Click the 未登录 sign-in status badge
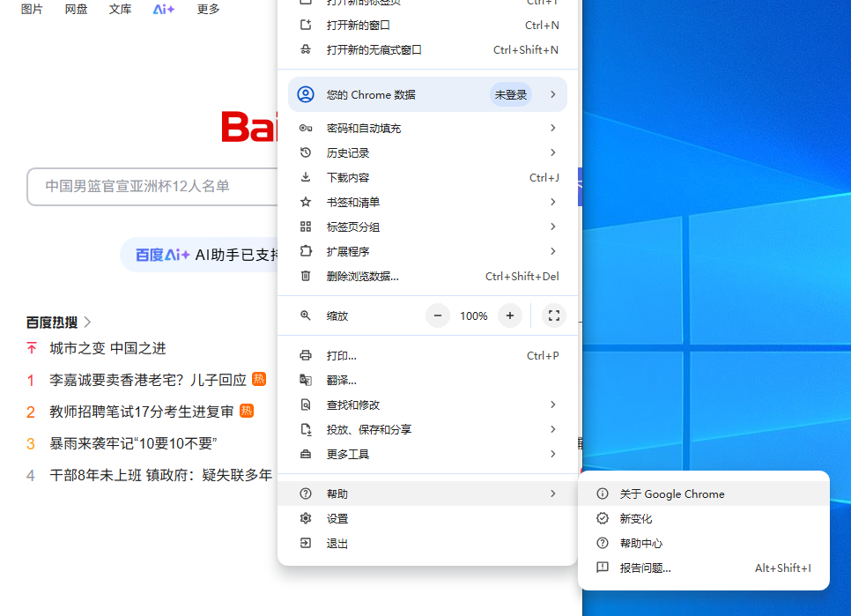The height and width of the screenshot is (616, 851). pyautogui.click(x=510, y=94)
